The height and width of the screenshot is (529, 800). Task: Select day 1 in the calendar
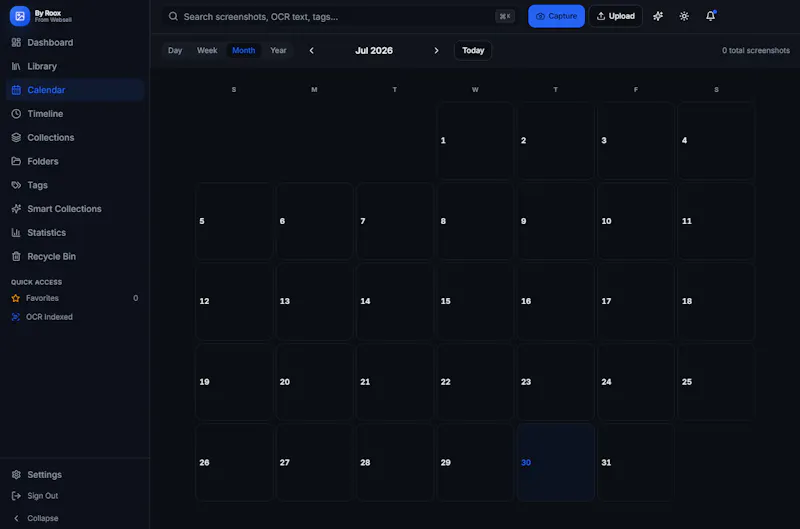click(475, 140)
